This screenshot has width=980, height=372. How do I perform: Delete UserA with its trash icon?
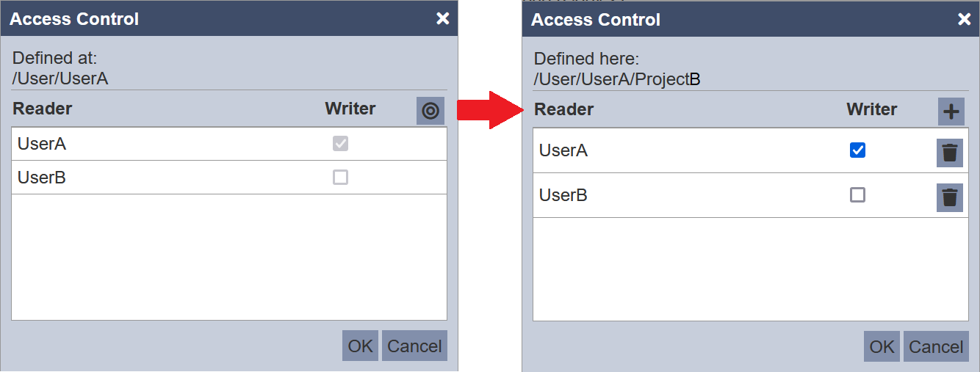[x=950, y=153]
